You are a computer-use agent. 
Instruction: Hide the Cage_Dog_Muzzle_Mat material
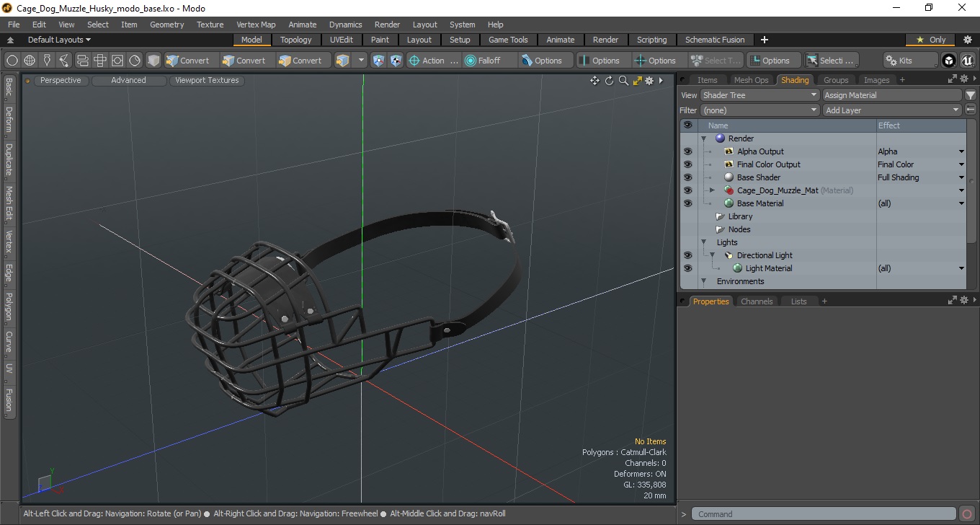pyautogui.click(x=687, y=190)
